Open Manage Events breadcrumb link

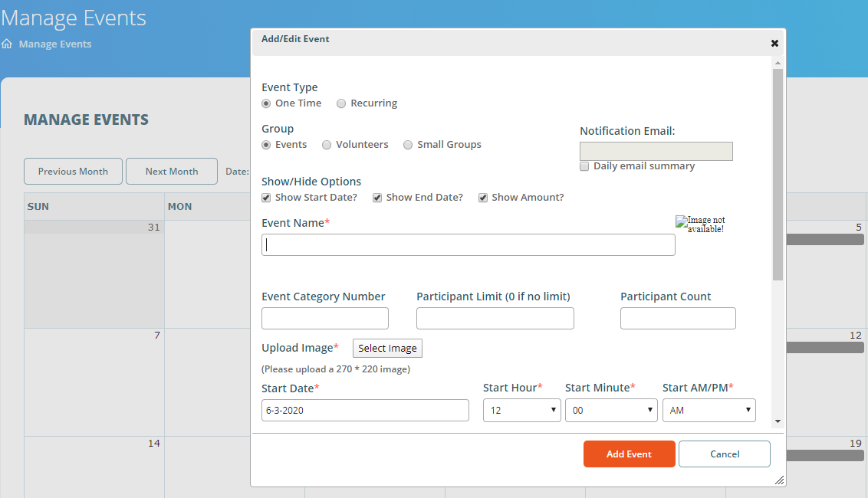[54, 44]
